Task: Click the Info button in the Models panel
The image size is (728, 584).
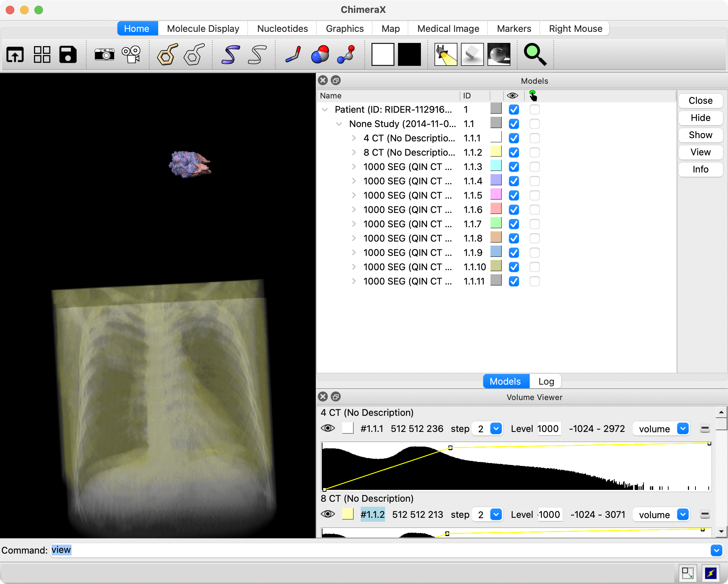Action: point(700,169)
